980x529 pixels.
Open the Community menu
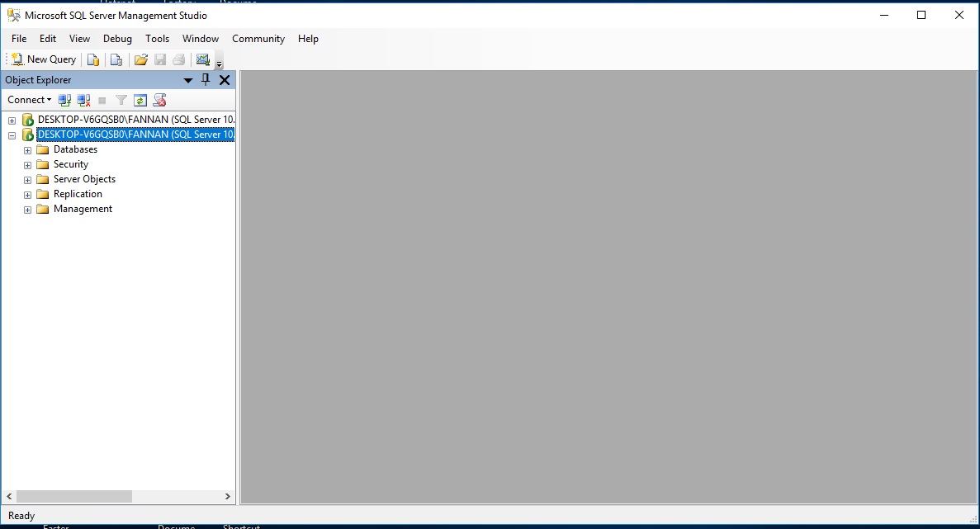(x=258, y=39)
